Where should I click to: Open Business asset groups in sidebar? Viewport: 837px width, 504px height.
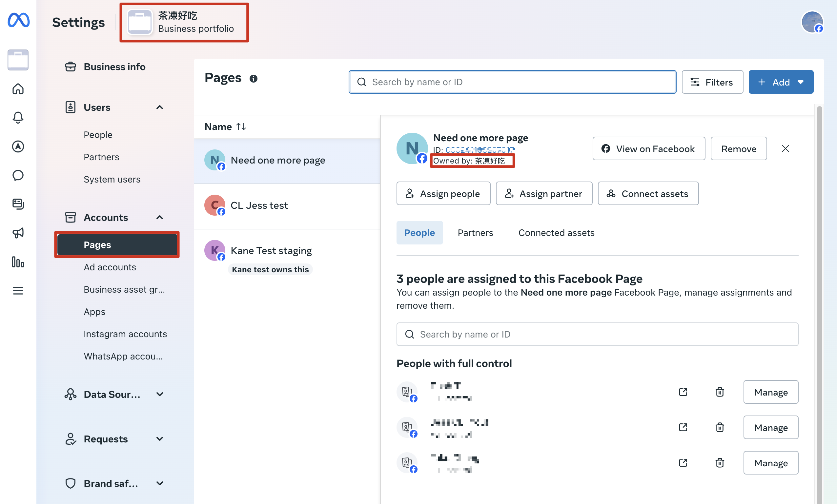(124, 289)
